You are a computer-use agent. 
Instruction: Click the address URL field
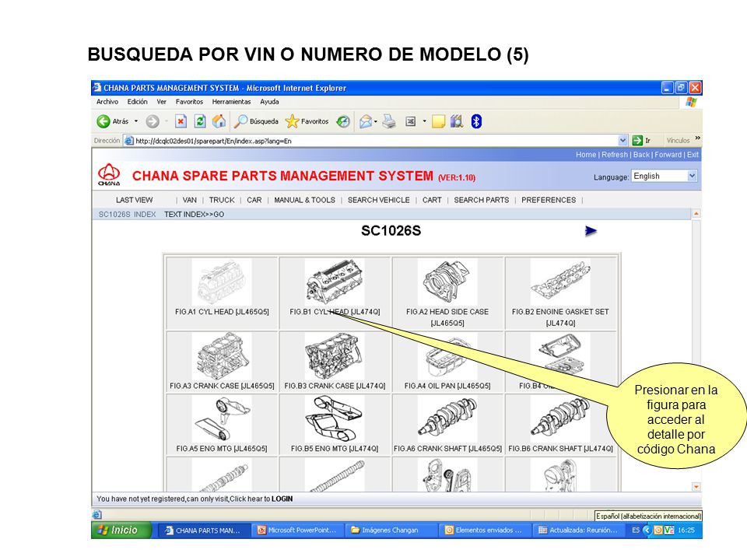(375, 141)
